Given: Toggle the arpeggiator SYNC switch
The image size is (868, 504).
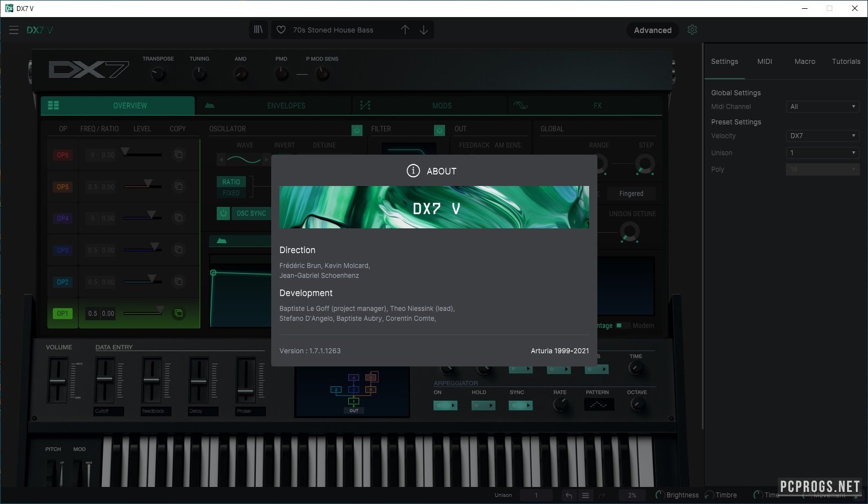Looking at the screenshot, I should 520,406.
